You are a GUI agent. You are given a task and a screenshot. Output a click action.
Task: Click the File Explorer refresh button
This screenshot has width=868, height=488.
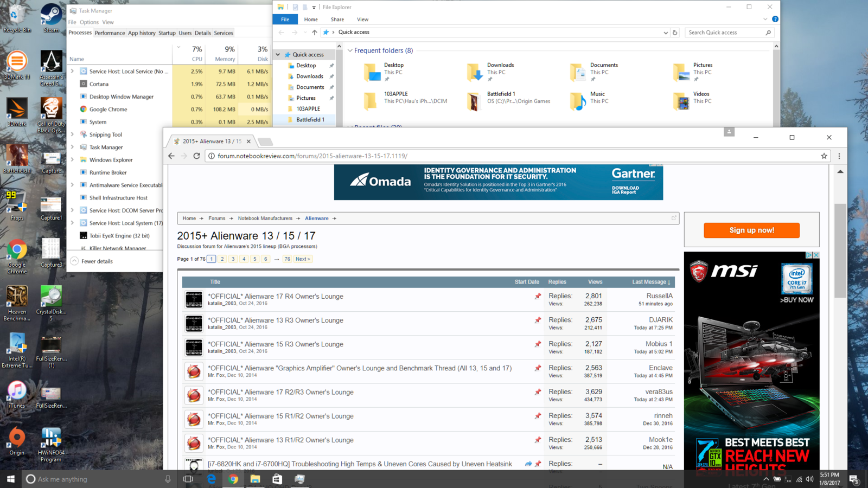point(675,33)
